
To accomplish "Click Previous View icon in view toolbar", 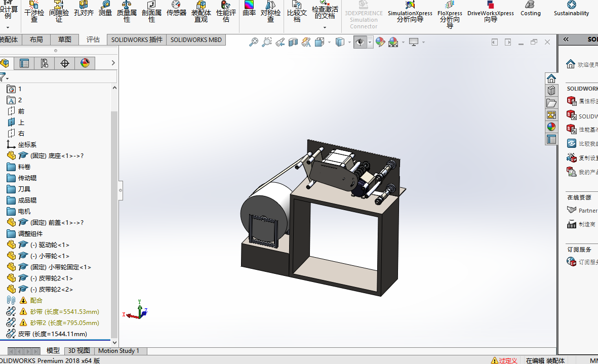I will point(280,42).
